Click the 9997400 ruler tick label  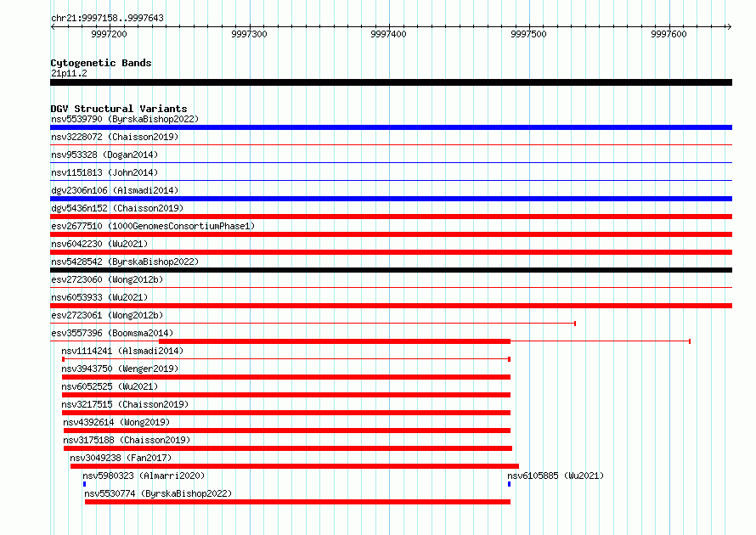tap(388, 34)
